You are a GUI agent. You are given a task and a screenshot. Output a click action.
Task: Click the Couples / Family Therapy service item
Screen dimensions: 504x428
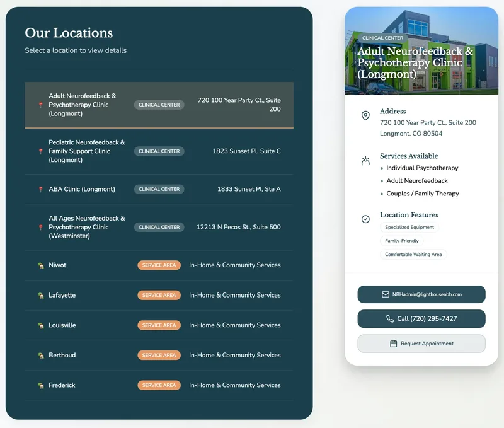[x=423, y=194]
